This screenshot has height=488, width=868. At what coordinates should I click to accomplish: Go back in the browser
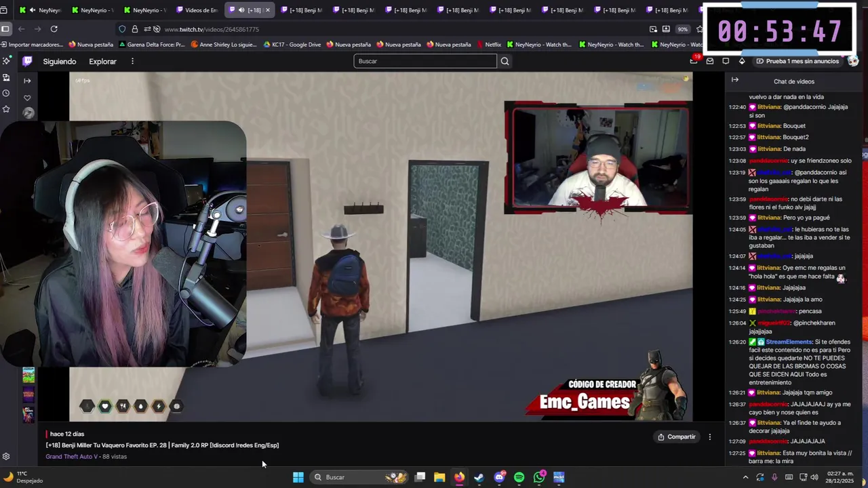coord(21,29)
